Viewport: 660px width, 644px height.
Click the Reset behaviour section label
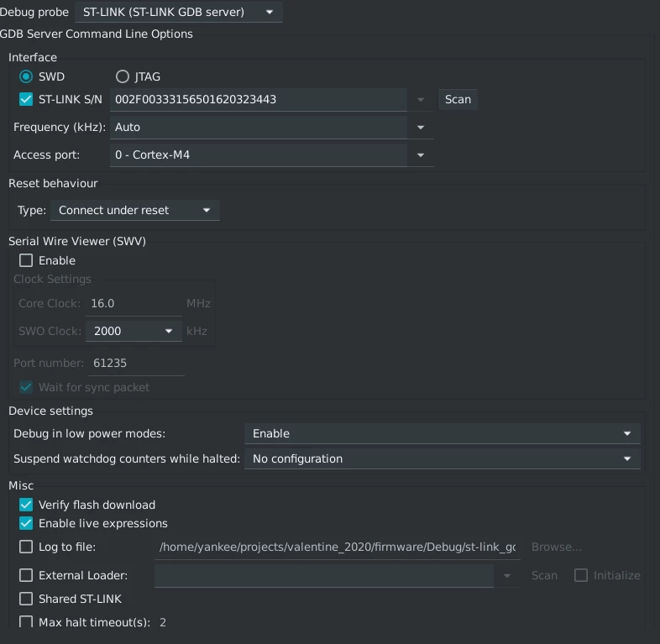(53, 184)
